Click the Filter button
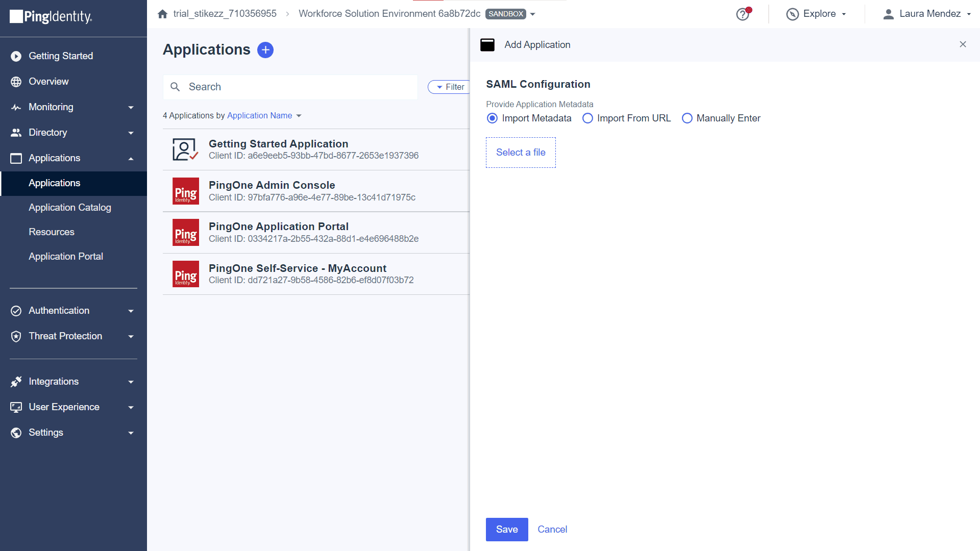The height and width of the screenshot is (551, 980). click(448, 86)
